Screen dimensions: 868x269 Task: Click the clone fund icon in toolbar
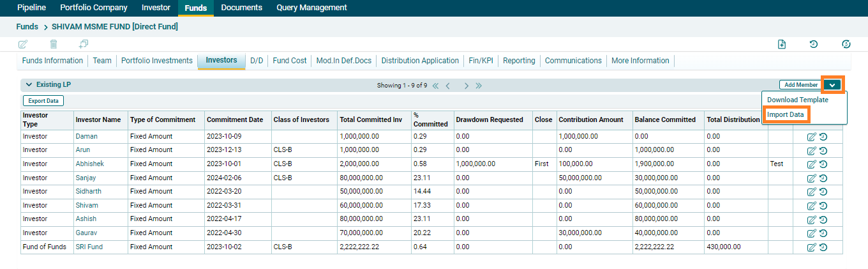click(84, 44)
